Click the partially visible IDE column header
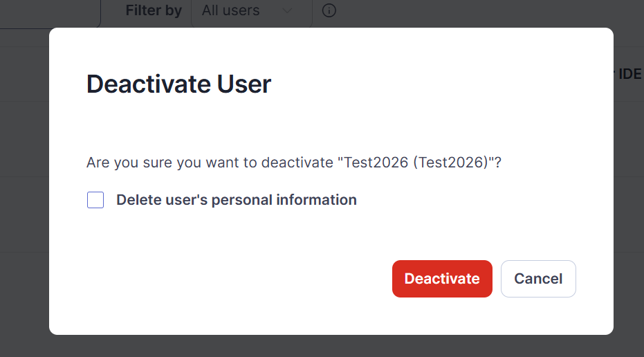 point(629,74)
